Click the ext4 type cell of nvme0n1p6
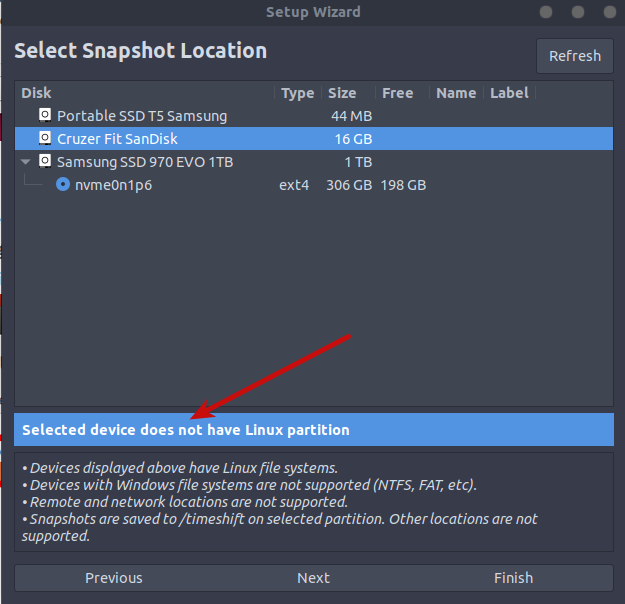The height and width of the screenshot is (604, 625). pos(295,185)
